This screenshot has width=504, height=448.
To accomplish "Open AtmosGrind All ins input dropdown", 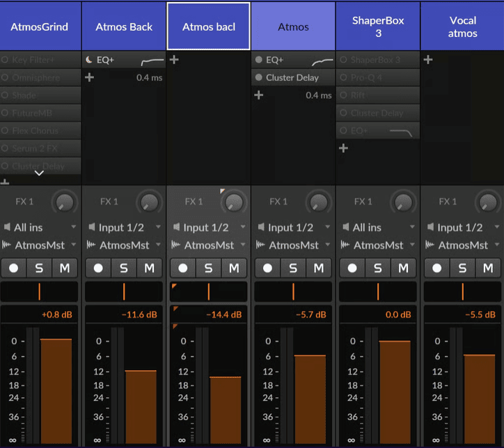I will coord(40,227).
